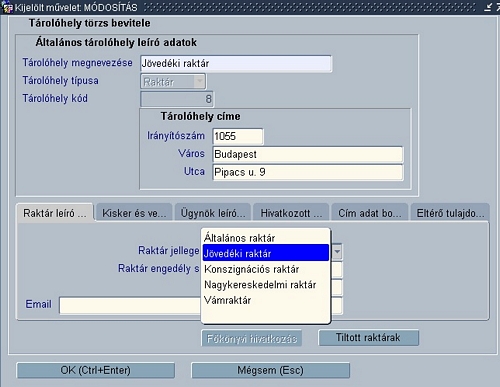Click the application icon in title bar
500x387 pixels.
(7, 7)
